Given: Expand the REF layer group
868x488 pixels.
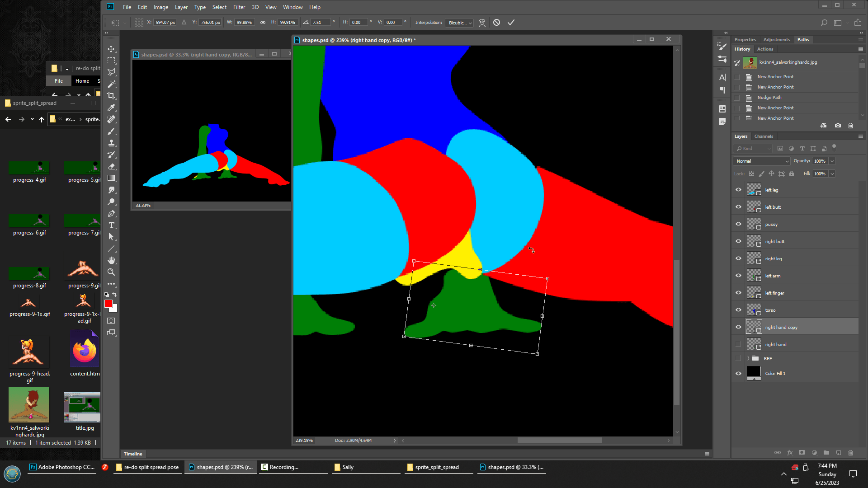Looking at the screenshot, I should click(748, 358).
